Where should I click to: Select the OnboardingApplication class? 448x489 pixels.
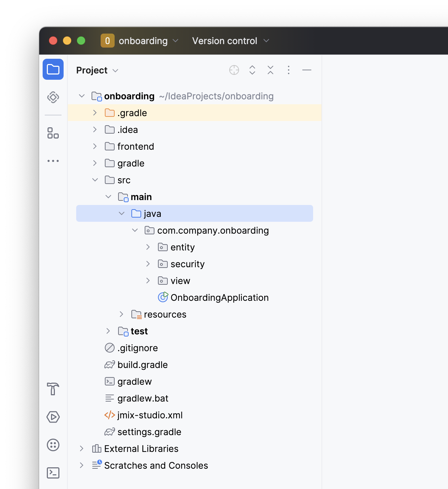pos(219,298)
